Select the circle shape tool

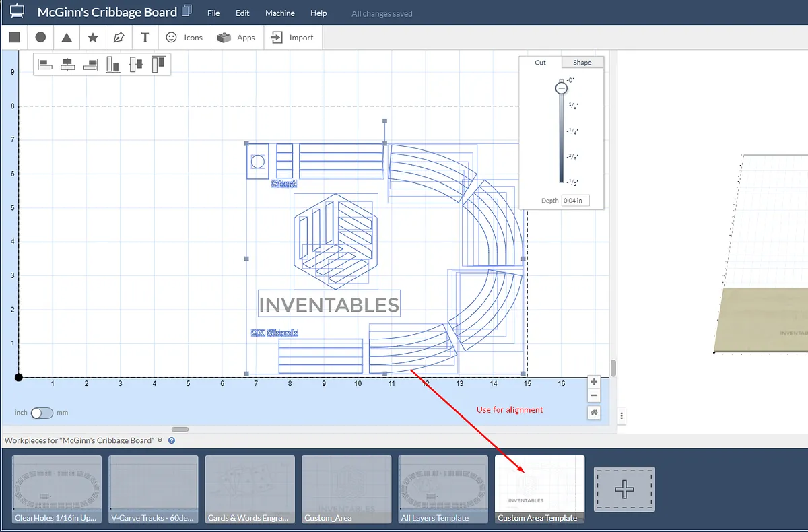pyautogui.click(x=40, y=38)
